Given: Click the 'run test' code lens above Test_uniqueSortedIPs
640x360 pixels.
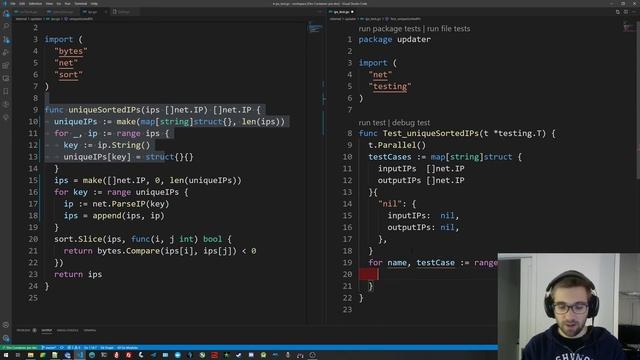Looking at the screenshot, I should [372, 122].
